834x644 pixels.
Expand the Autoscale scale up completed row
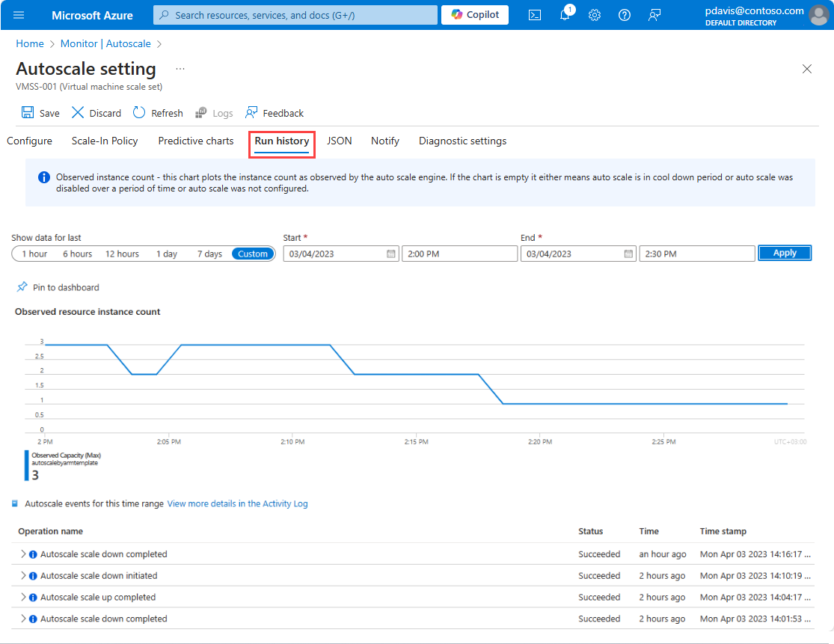pos(23,598)
